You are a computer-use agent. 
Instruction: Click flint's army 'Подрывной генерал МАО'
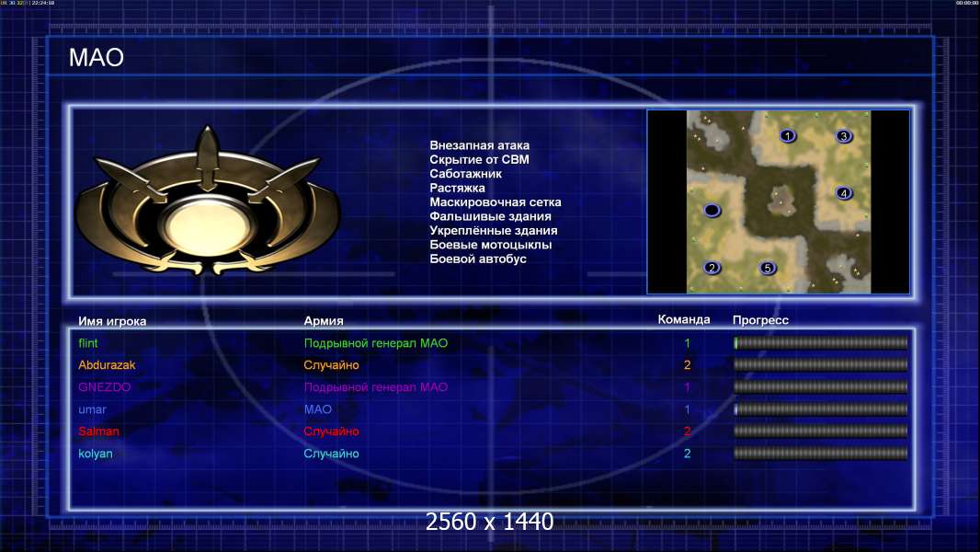point(376,343)
